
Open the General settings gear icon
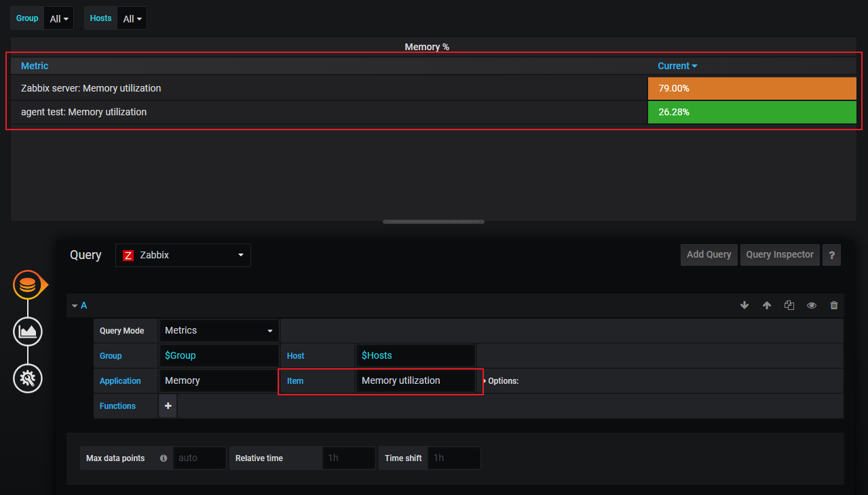(28, 378)
